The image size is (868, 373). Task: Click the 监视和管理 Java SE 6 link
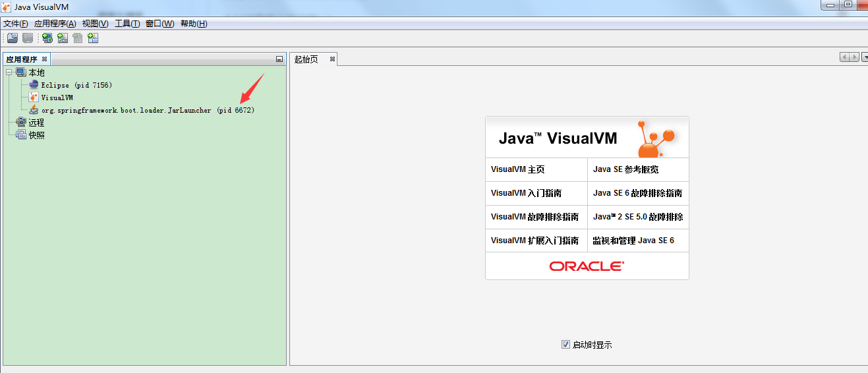[x=633, y=241]
